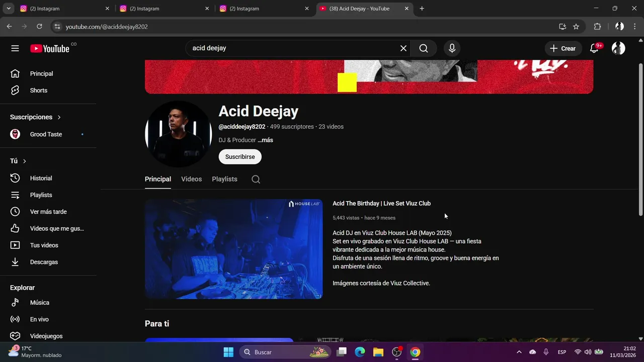Open En vivo in Explorar
644x362 pixels.
click(x=48, y=319)
